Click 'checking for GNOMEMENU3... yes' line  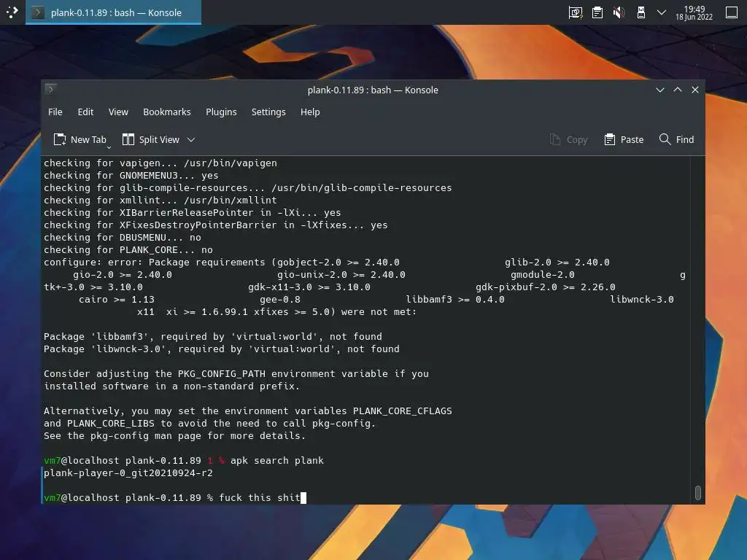pyautogui.click(x=131, y=175)
